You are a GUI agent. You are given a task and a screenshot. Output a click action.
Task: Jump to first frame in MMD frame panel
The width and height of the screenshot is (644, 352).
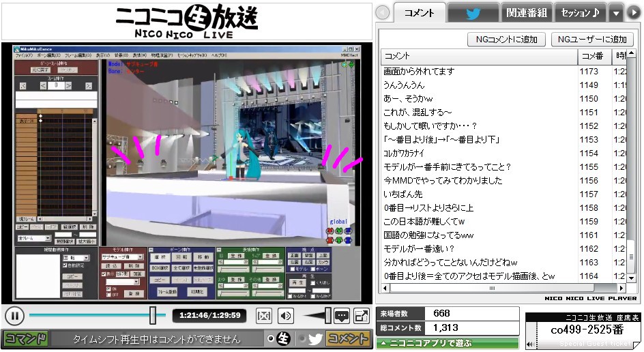pyautogui.click(x=23, y=85)
